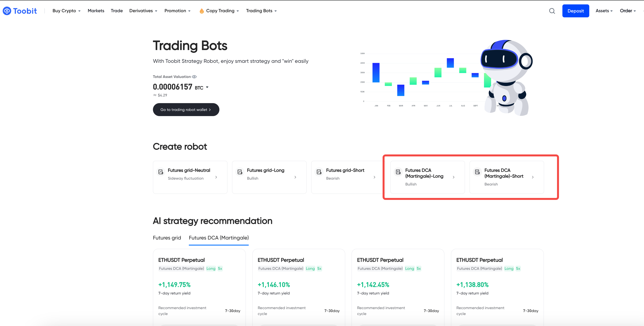Switch to the Futures grid tab

tap(167, 238)
